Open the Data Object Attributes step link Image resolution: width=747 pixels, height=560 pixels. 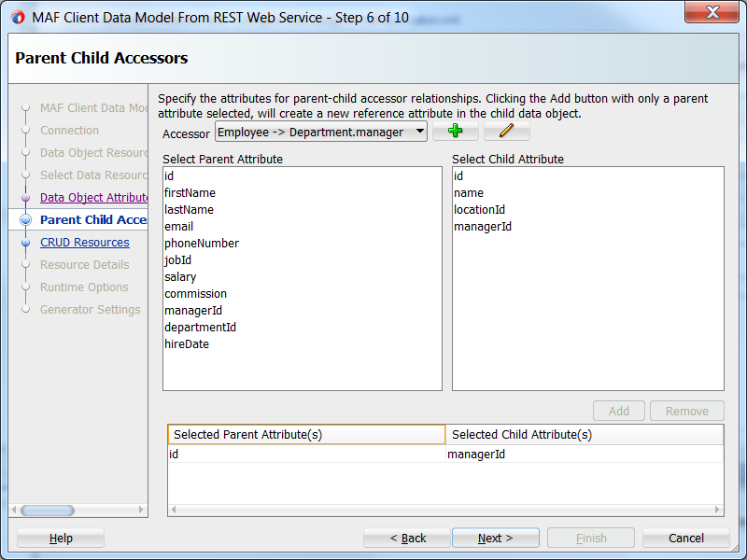(x=94, y=198)
